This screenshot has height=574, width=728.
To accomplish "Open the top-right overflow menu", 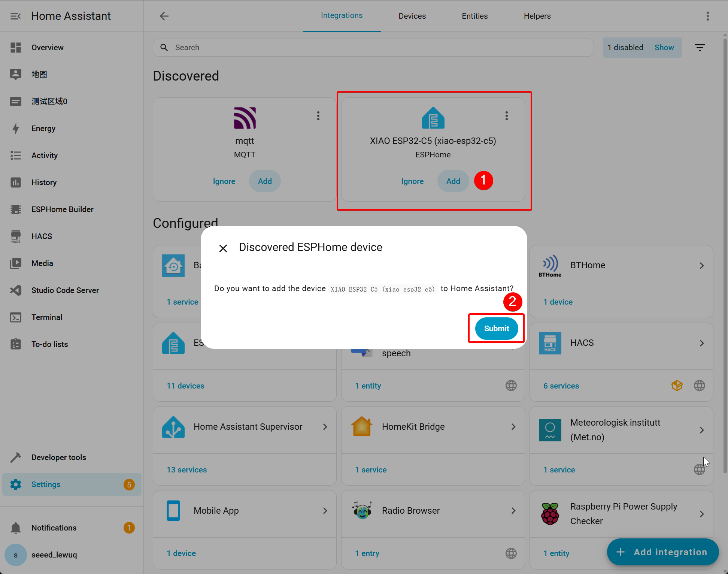I will tap(707, 16).
